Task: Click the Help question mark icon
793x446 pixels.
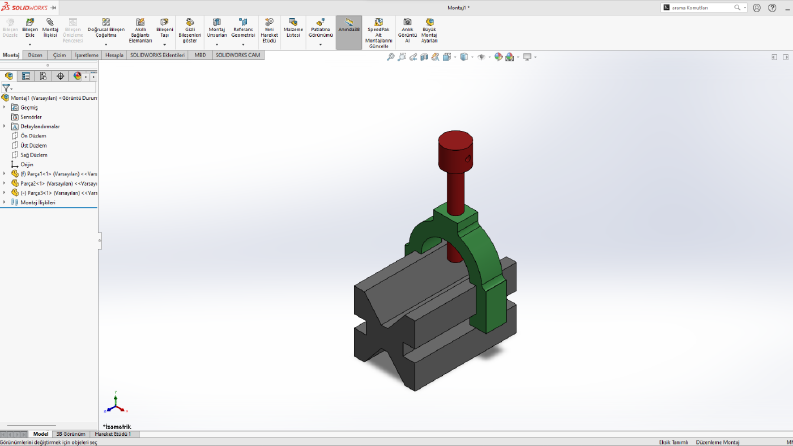Action: 772,8
